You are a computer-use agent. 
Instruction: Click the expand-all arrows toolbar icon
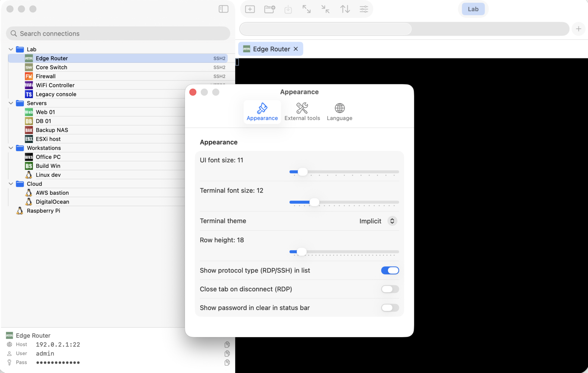[307, 9]
